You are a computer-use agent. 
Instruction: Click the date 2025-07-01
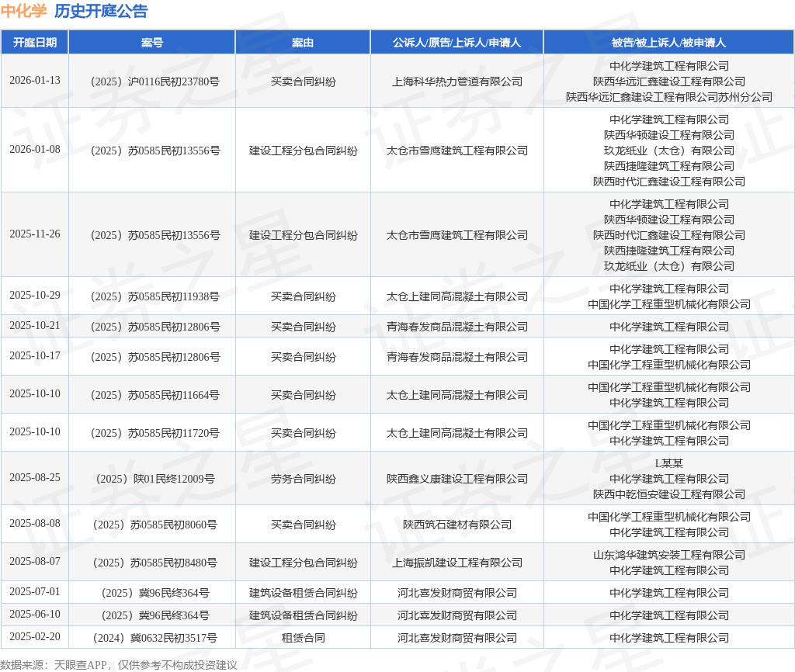[34, 591]
